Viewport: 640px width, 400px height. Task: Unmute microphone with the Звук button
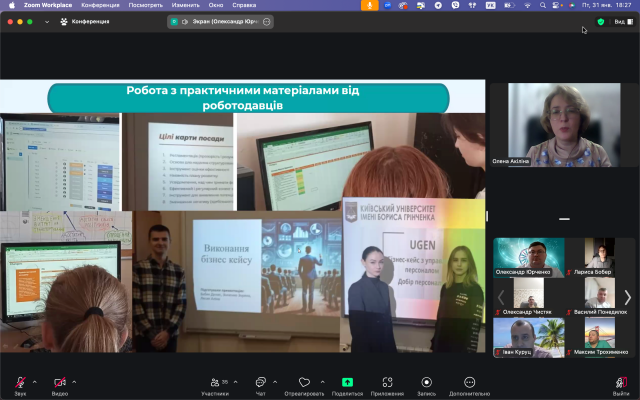tap(20, 383)
